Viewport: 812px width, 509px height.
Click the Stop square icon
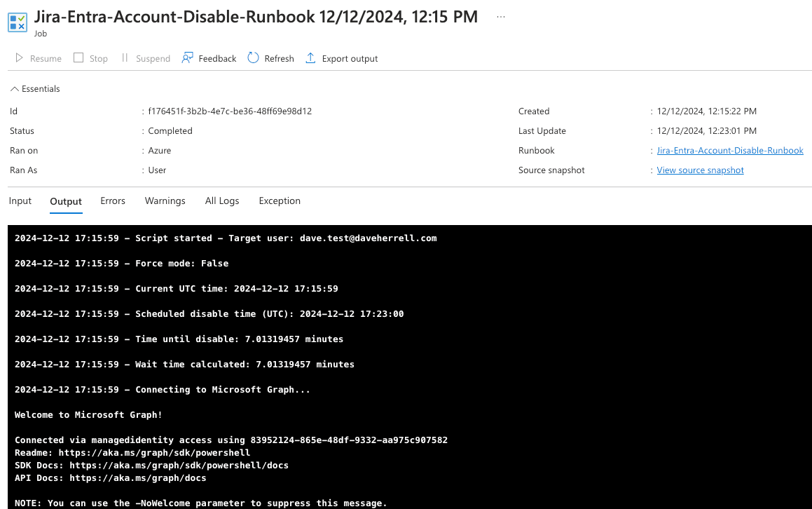click(x=78, y=58)
